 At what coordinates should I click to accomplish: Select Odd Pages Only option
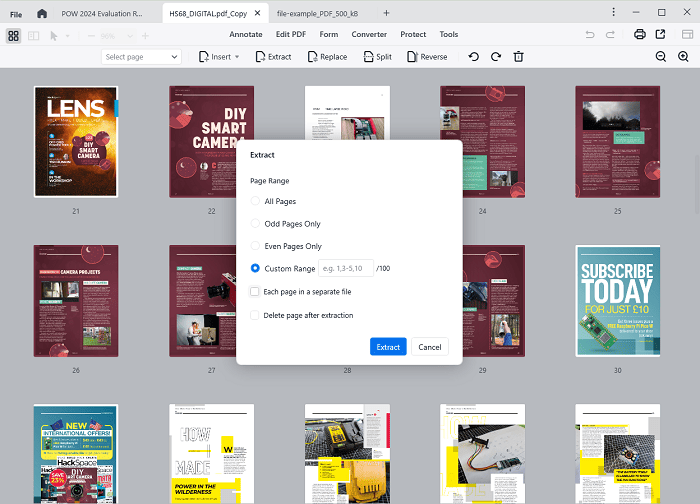coord(255,224)
